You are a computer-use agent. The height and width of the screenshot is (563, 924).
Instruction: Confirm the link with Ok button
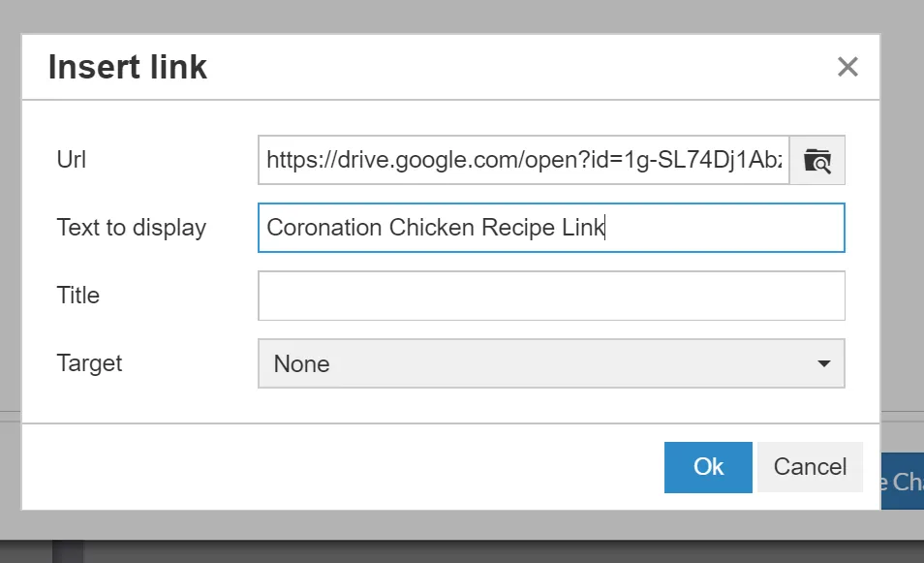tap(708, 467)
